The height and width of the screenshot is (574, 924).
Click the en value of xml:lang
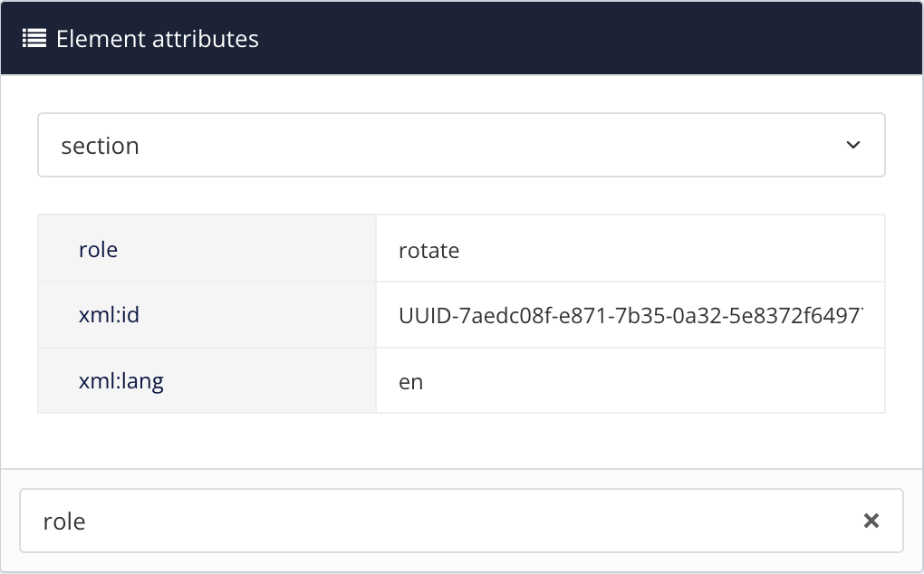[411, 380]
